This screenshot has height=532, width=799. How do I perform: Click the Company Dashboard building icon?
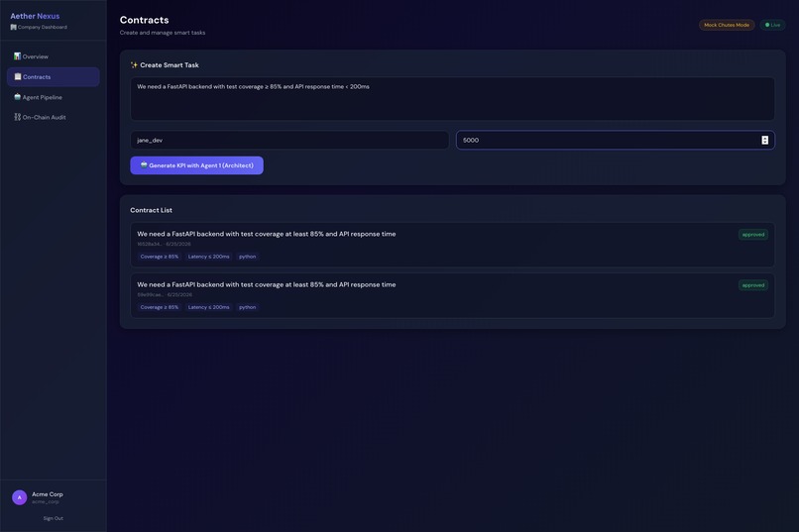click(x=13, y=27)
